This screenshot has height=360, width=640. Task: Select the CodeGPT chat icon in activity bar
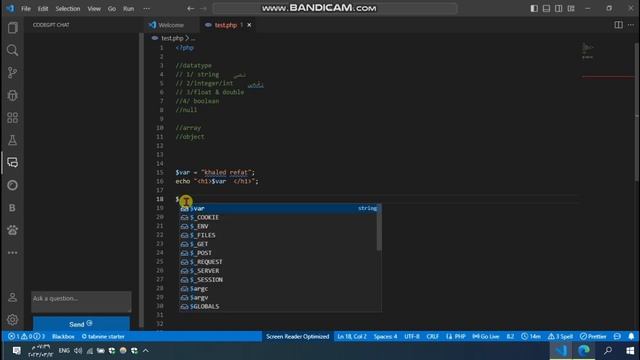13,162
